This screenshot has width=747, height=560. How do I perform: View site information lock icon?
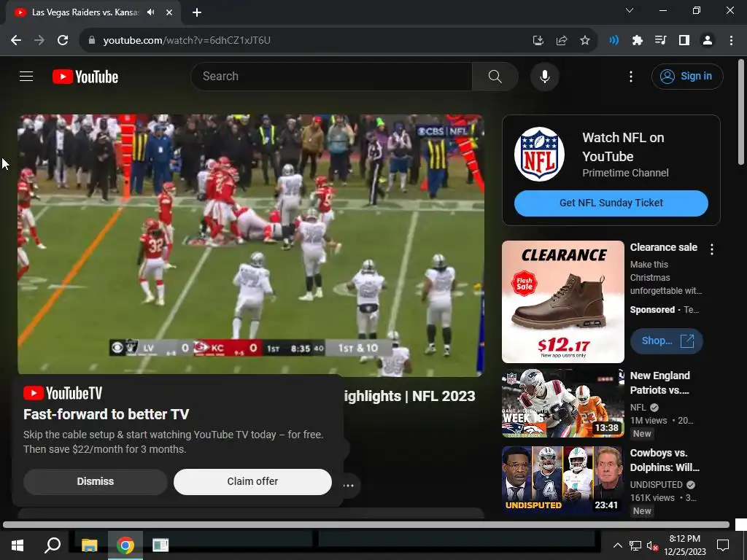[91, 40]
